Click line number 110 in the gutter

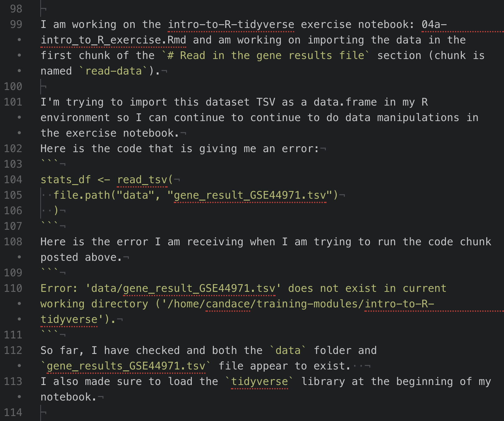click(x=13, y=288)
